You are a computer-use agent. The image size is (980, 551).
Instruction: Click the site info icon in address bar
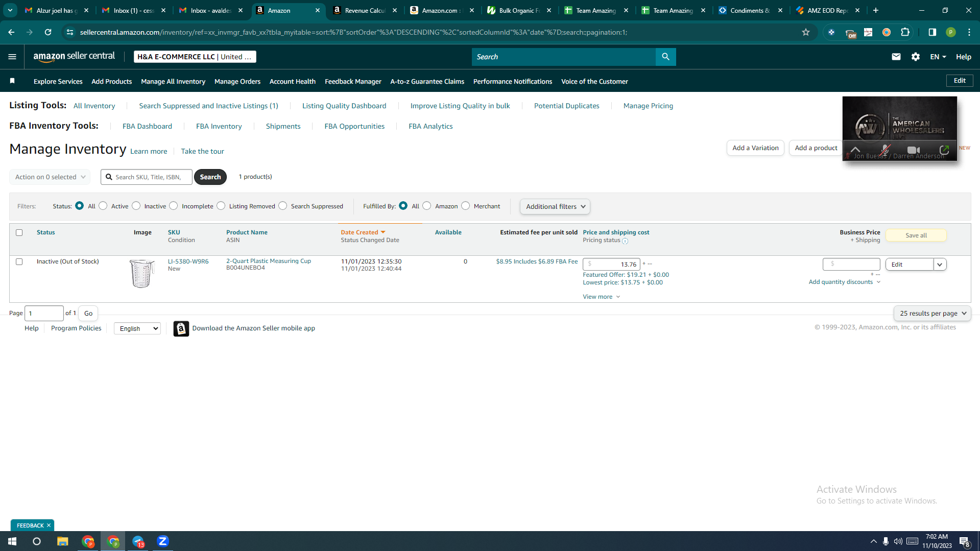click(70, 32)
